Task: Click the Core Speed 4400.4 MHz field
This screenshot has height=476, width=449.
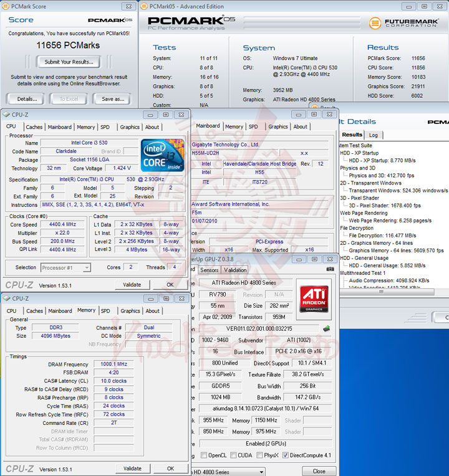Action: (62, 224)
